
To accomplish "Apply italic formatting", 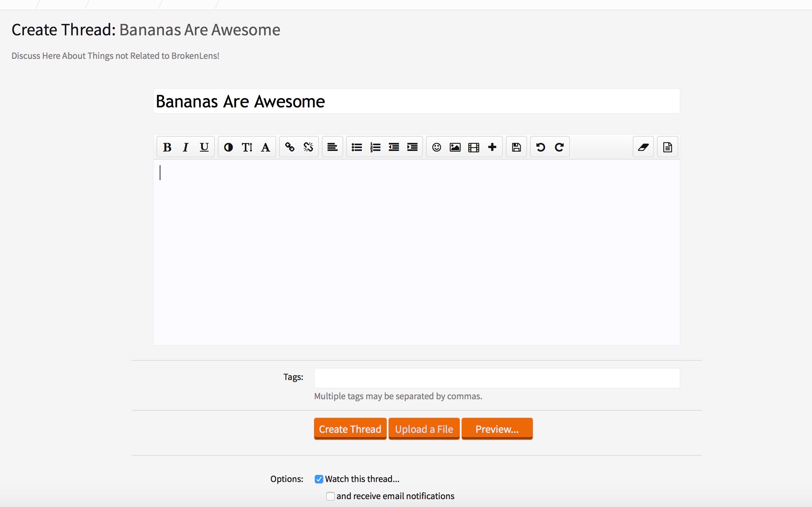I will [185, 147].
